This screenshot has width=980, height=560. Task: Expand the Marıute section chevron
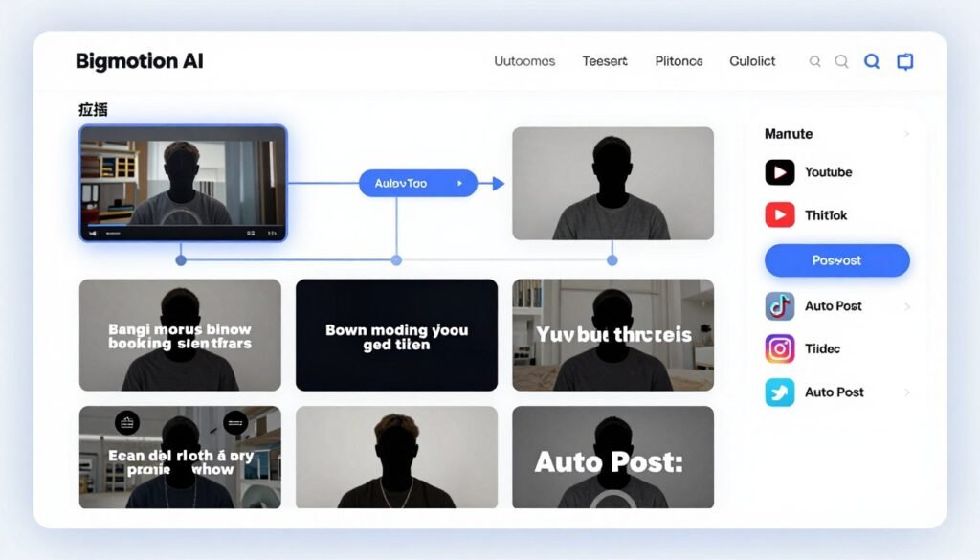(x=906, y=134)
